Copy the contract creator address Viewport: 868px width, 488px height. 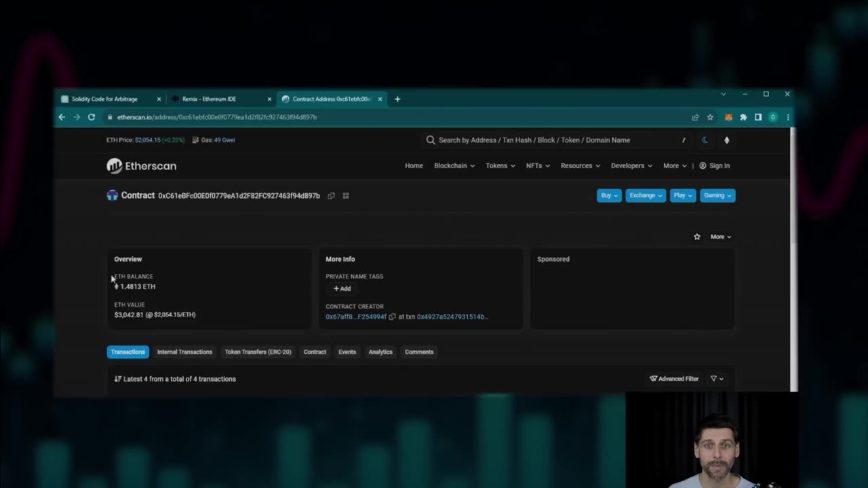point(392,317)
